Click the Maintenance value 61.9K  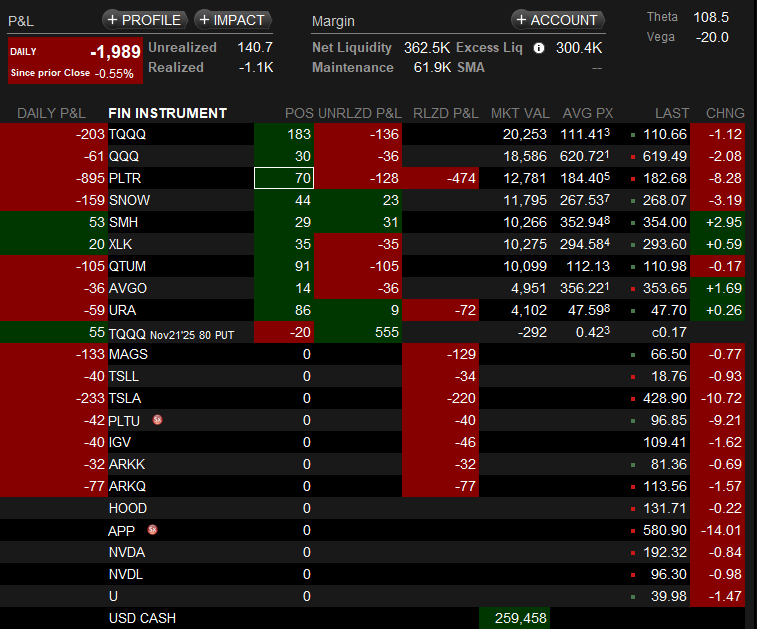pyautogui.click(x=432, y=68)
